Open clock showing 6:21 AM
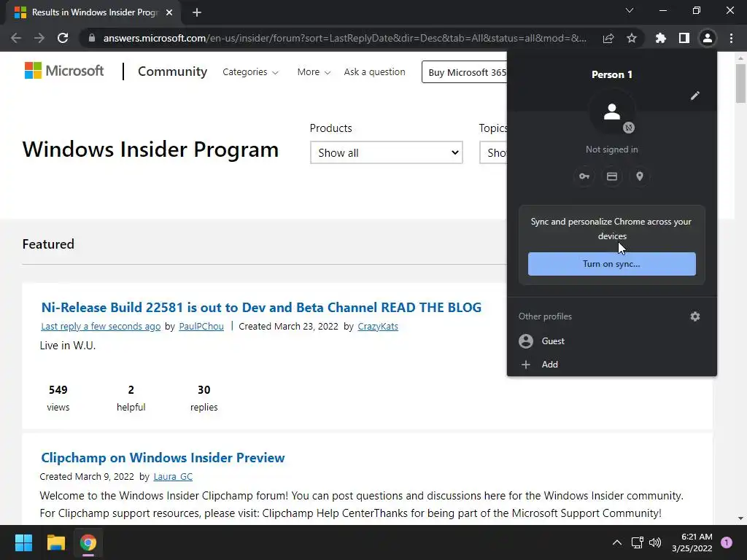Screen dimensions: 747x560 pos(692,542)
